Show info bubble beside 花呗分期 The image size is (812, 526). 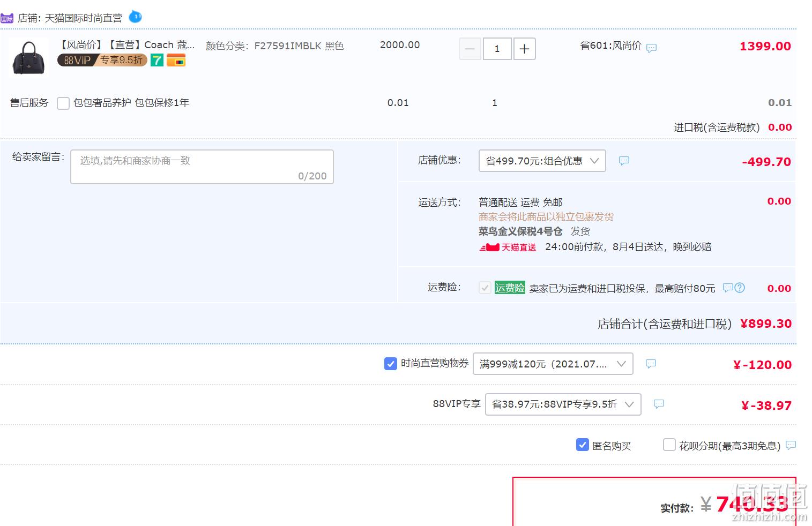click(x=791, y=445)
